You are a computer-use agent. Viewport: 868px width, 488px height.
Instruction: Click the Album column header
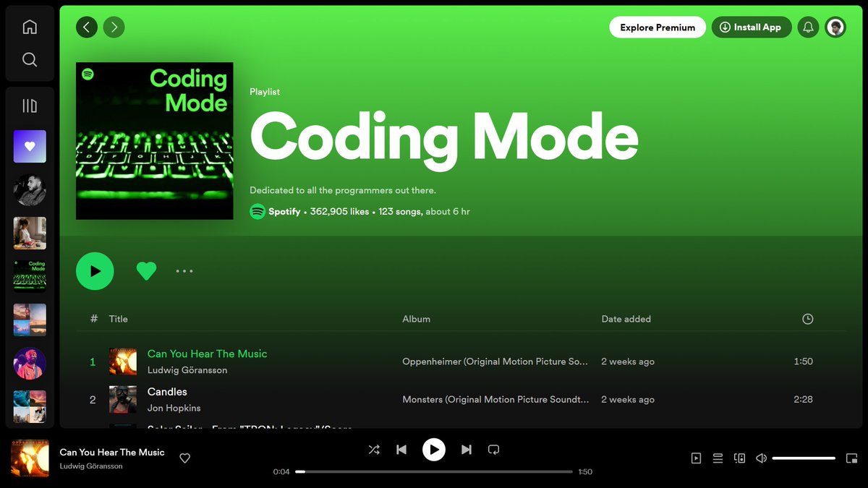(x=416, y=319)
